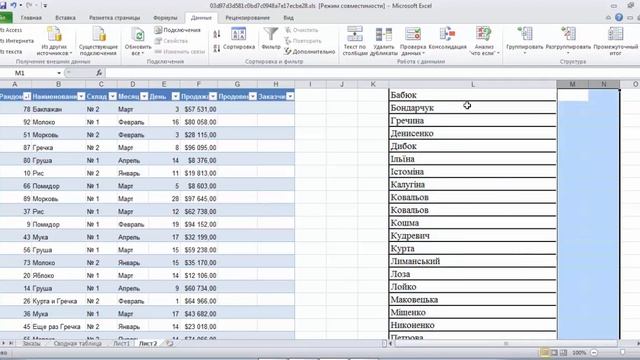Switch to Page Layout view button
640x360 pixels.
tap(554, 352)
